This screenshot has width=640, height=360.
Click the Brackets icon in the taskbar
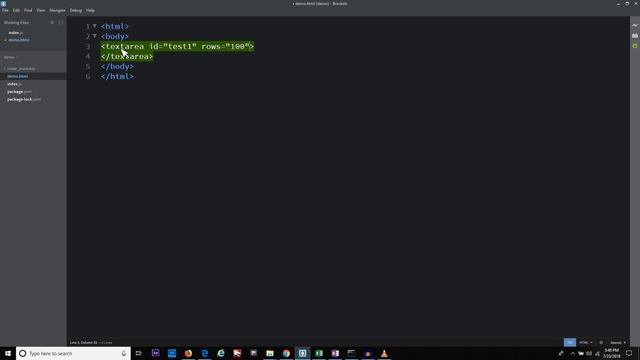[302, 353]
